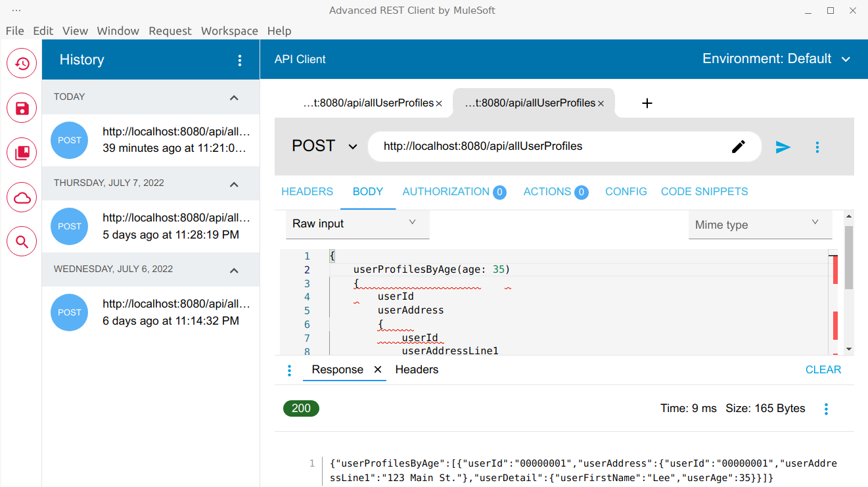Click the POST badge of the July 6 entry

pyautogui.click(x=70, y=312)
